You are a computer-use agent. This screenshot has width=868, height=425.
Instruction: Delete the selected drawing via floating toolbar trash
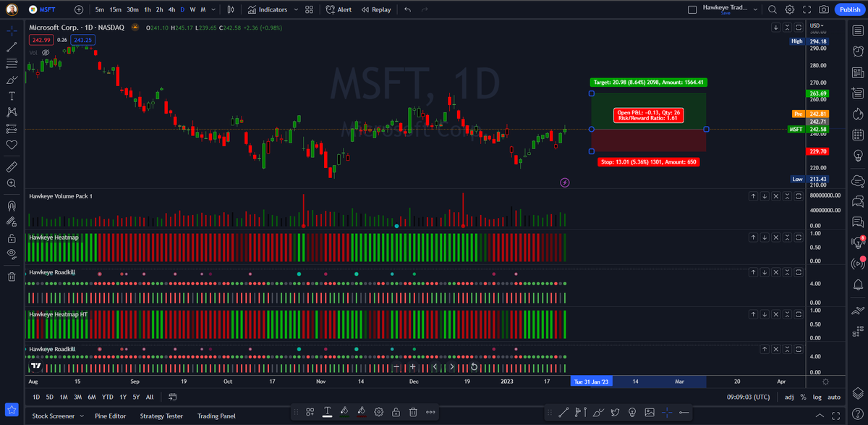point(413,412)
